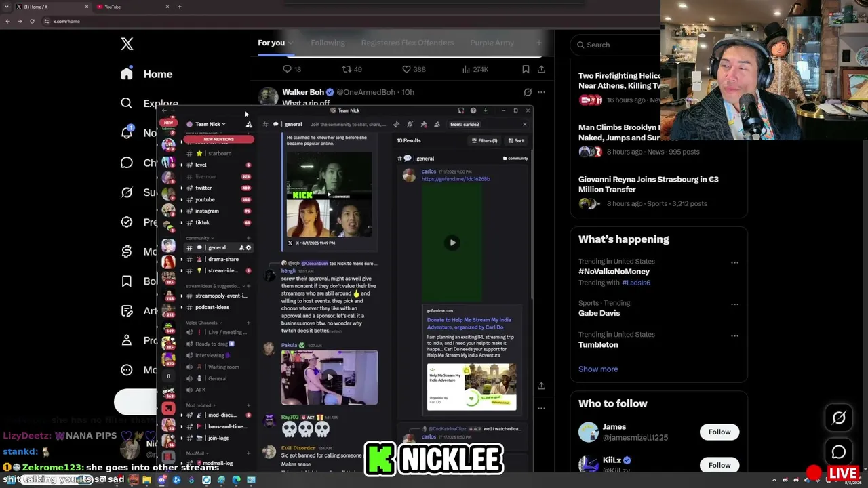Open invite people icon beside Team Nick
Image resolution: width=868 pixels, height=488 pixels.
click(249, 125)
